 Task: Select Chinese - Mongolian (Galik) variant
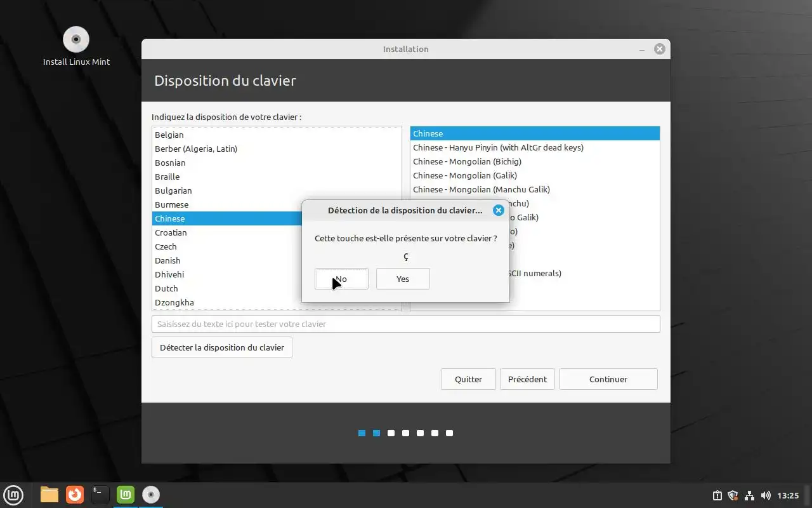[x=535, y=175]
